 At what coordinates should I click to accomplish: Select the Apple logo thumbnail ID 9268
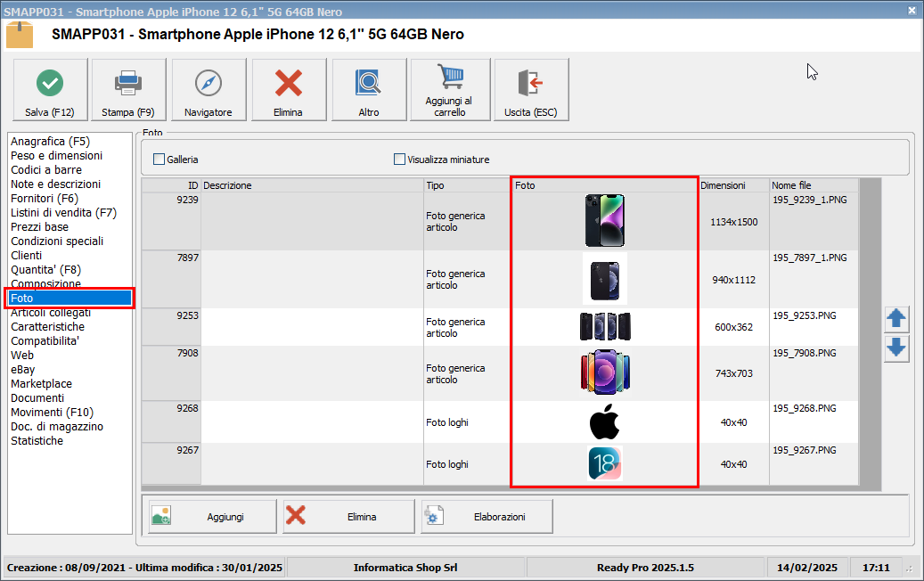point(605,421)
